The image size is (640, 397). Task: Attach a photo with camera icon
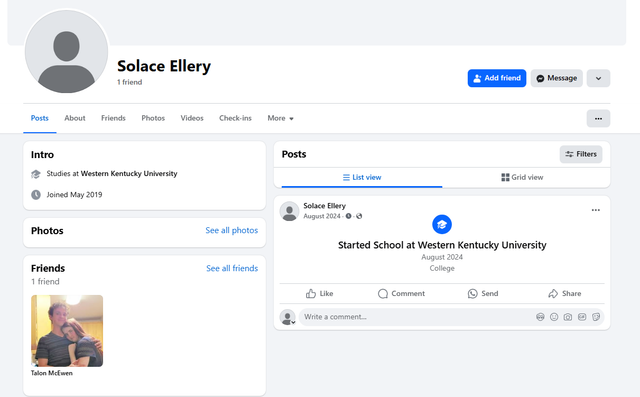tap(568, 317)
